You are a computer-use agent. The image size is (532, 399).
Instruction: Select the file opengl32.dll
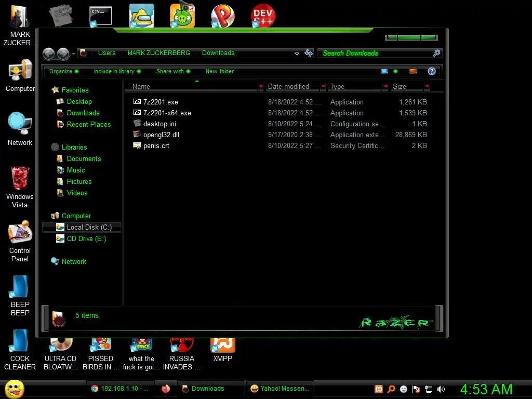[161, 135]
